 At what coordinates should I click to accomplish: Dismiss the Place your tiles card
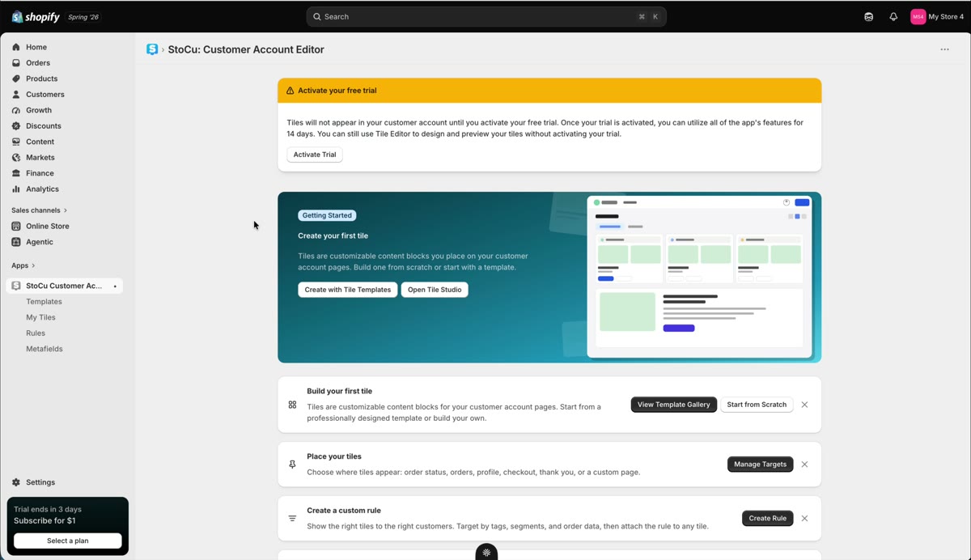[804, 465]
